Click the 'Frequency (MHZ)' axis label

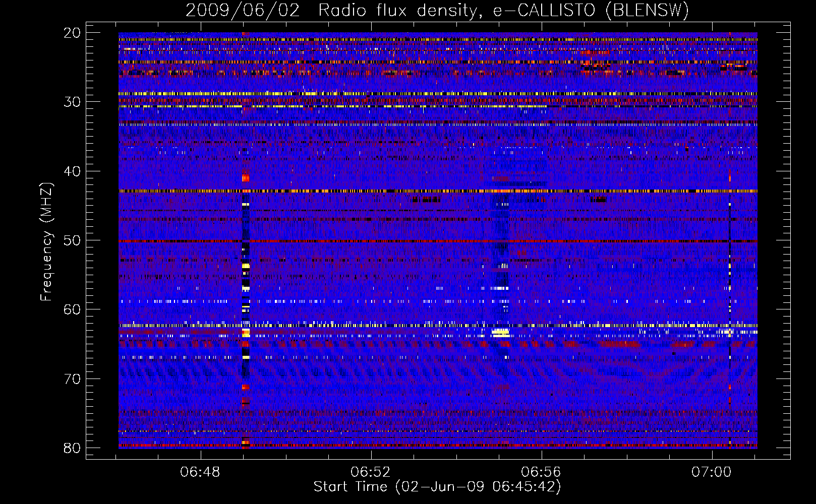click(x=46, y=242)
